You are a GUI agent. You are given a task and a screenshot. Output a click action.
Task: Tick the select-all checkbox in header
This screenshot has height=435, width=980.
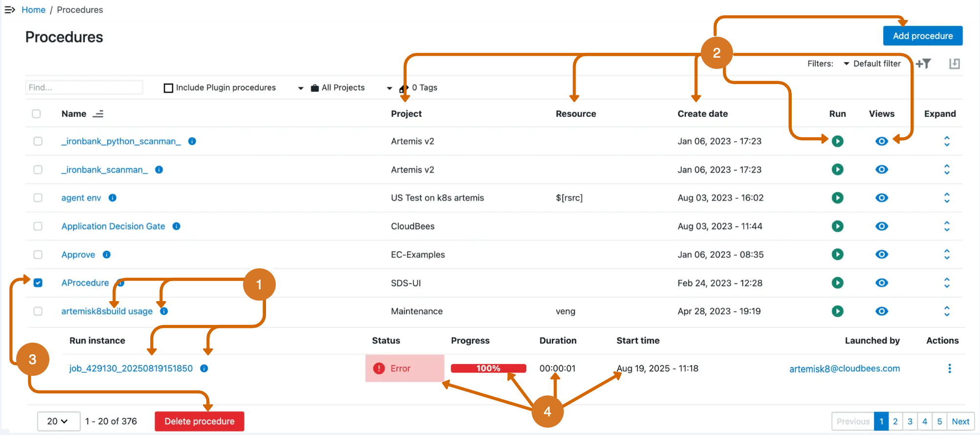(x=36, y=114)
